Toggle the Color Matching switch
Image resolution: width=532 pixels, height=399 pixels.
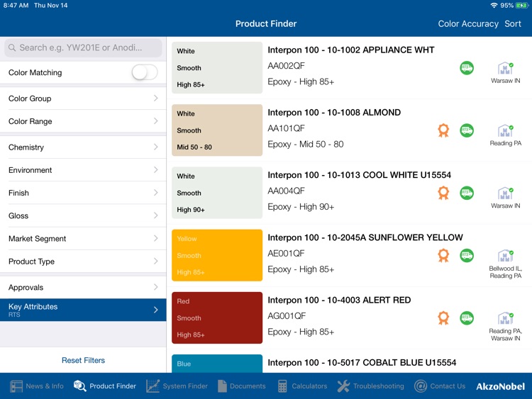pyautogui.click(x=145, y=72)
